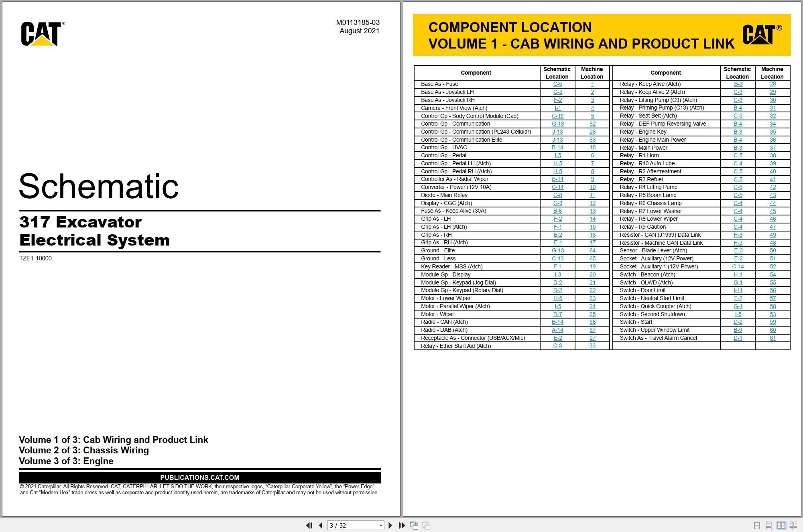This screenshot has height=532, width=803.
Task: Open C-5 link for Relay - R1 Horn
Action: [738, 156]
